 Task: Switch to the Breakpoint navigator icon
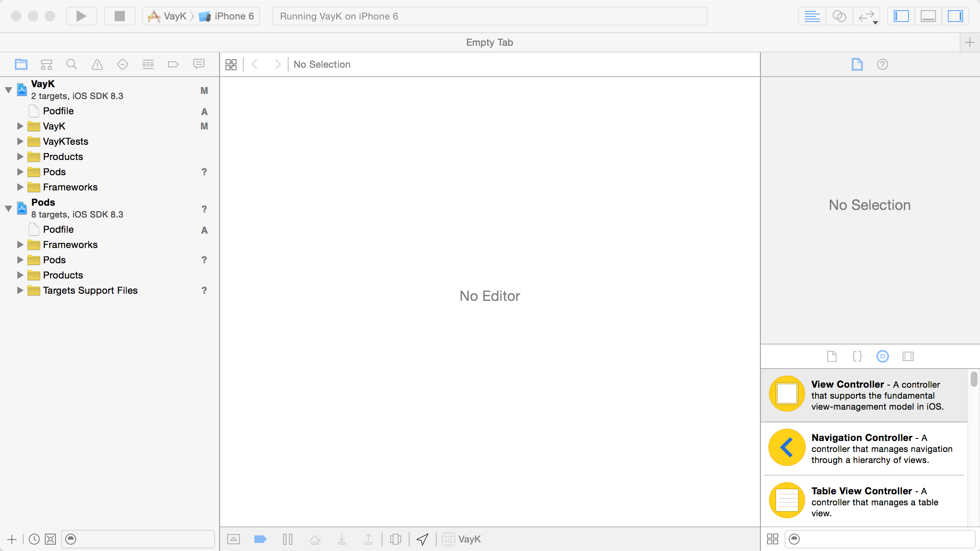click(x=173, y=64)
